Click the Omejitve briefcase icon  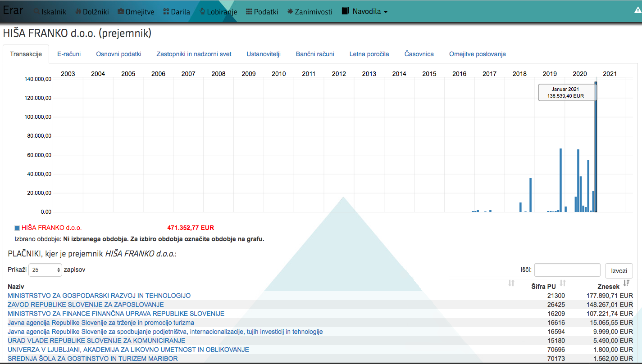121,12
